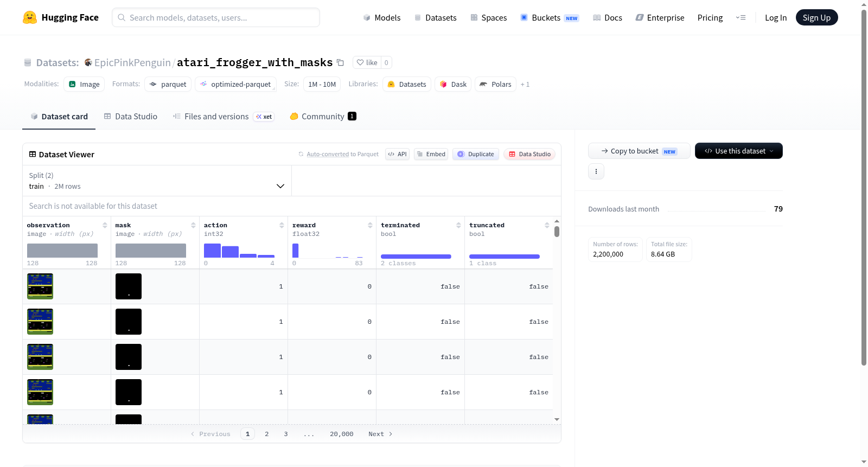The height and width of the screenshot is (467, 868).
Task: Click the Sign Up button
Action: coord(817,17)
